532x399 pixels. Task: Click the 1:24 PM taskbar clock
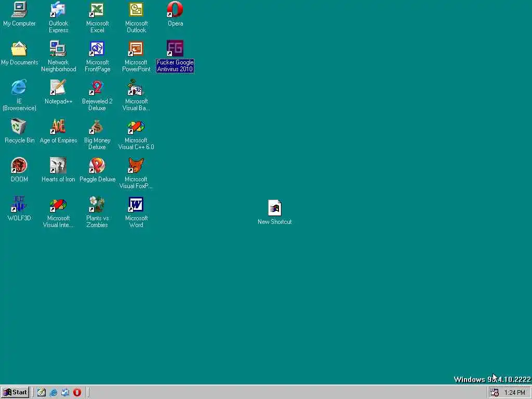(515, 393)
